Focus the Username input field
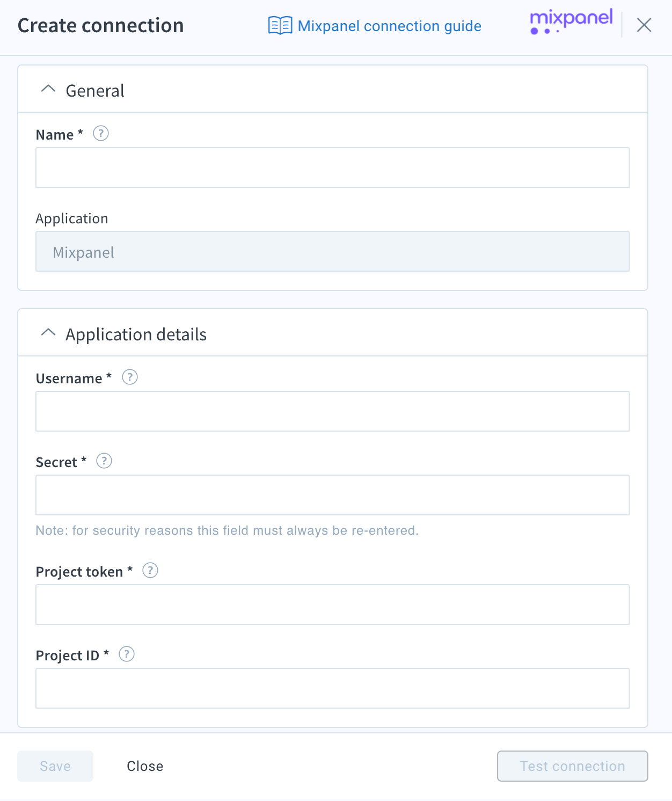 (x=333, y=411)
